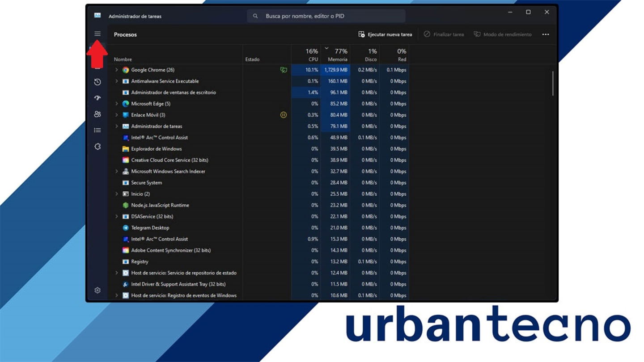
Task: Expand Host de servicio: Registro de eventos de Windows
Action: 116,295
